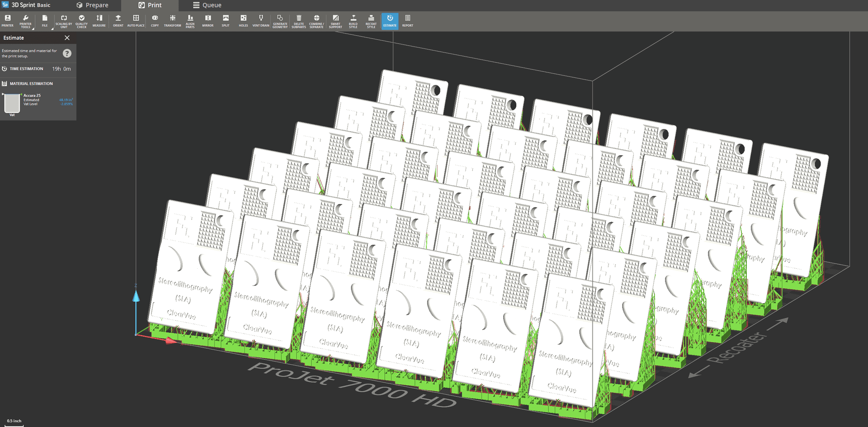Click the vat level graphic
This screenshot has height=427, width=868.
point(12,104)
